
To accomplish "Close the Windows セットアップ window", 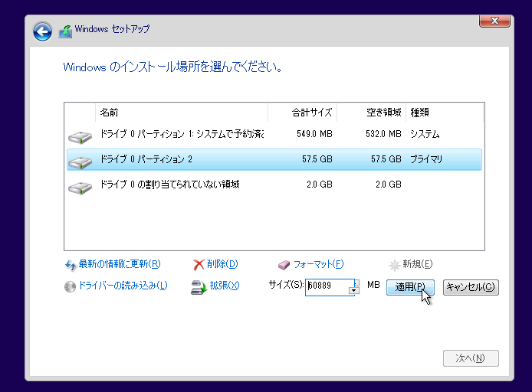I will (x=494, y=21).
